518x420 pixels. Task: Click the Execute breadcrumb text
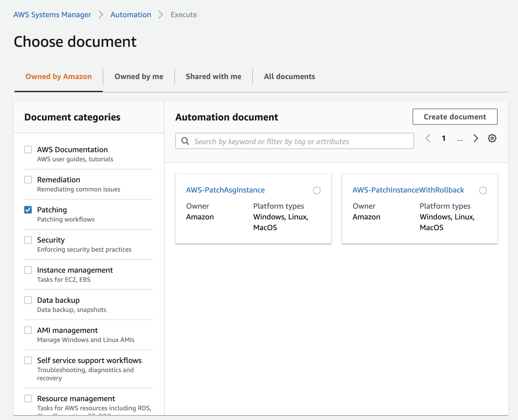tap(184, 15)
